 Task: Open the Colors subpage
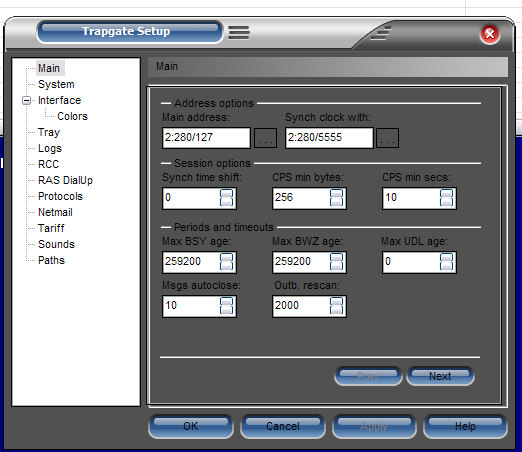pyautogui.click(x=72, y=116)
